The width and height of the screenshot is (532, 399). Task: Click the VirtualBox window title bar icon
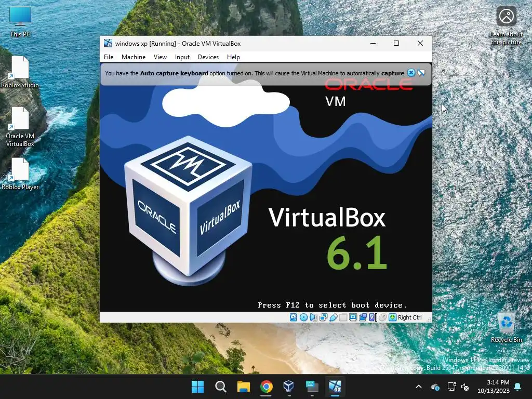tap(108, 43)
